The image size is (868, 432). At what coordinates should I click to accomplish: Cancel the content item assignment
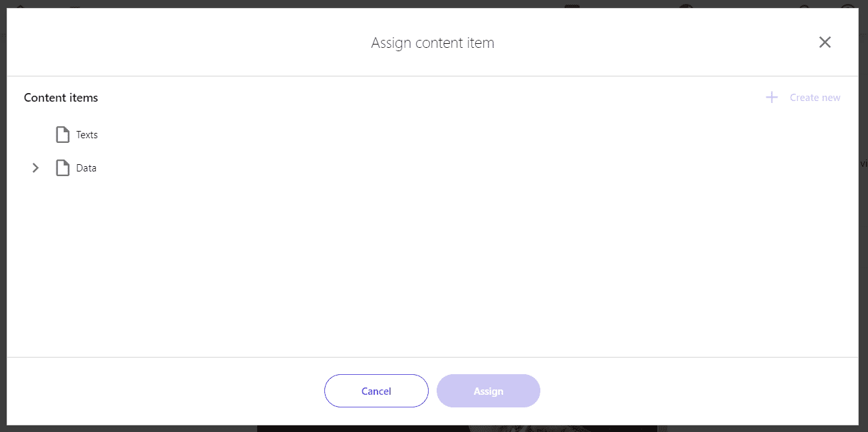pos(376,391)
